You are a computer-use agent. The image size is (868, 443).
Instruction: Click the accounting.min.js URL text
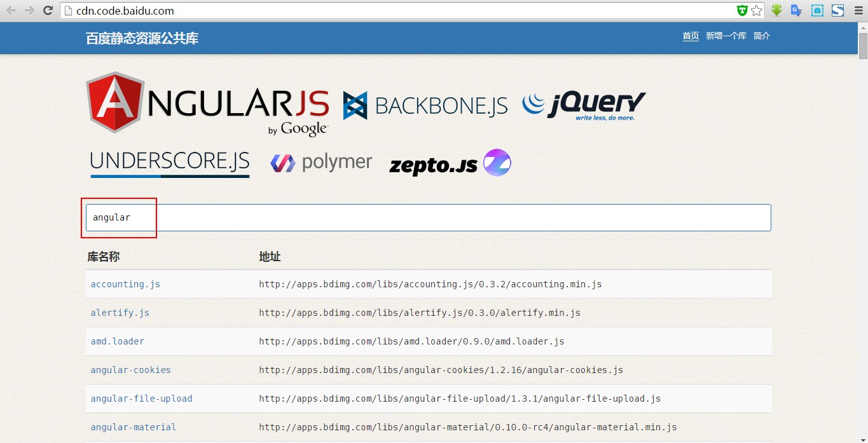tap(431, 284)
